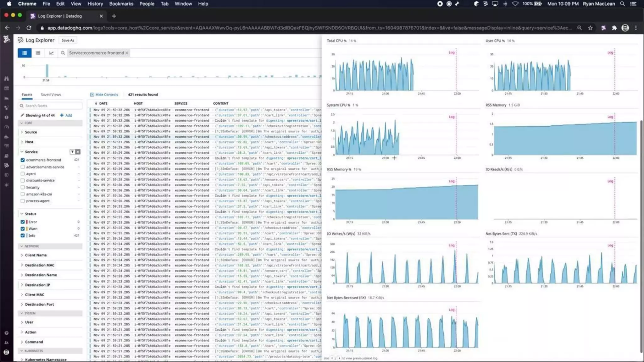Click the Service facet filter funnel icon
This screenshot has height=362, width=644.
click(72, 152)
